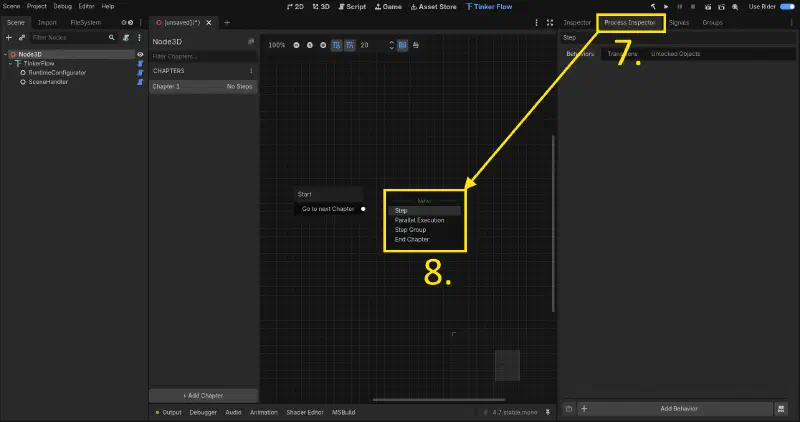Toggle the grid display button in graph toolbar

(337, 45)
